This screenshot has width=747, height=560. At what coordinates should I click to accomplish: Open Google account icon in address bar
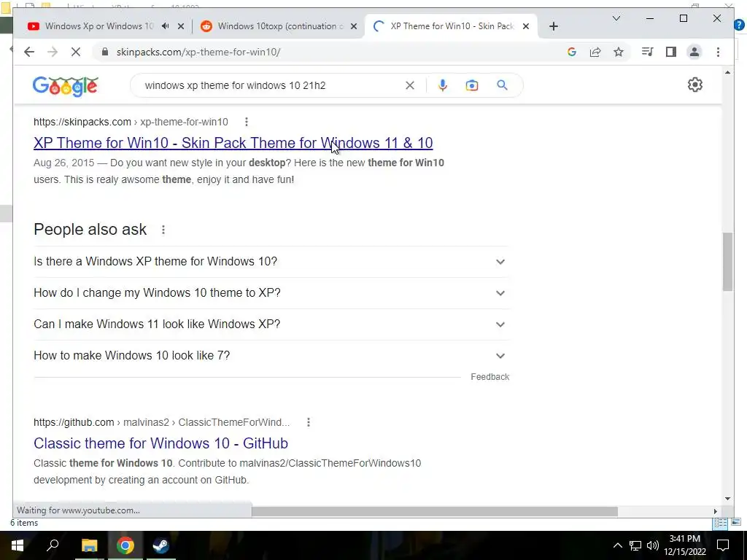572,52
